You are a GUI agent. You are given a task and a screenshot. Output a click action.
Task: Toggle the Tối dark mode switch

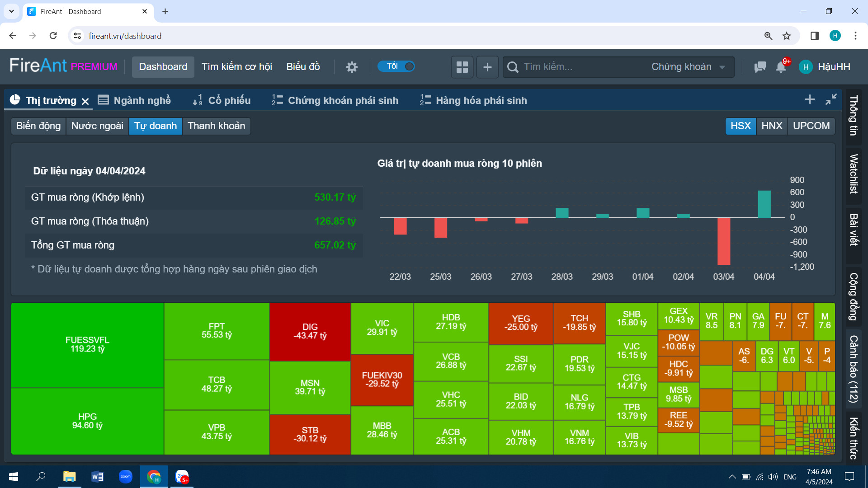[x=397, y=66]
